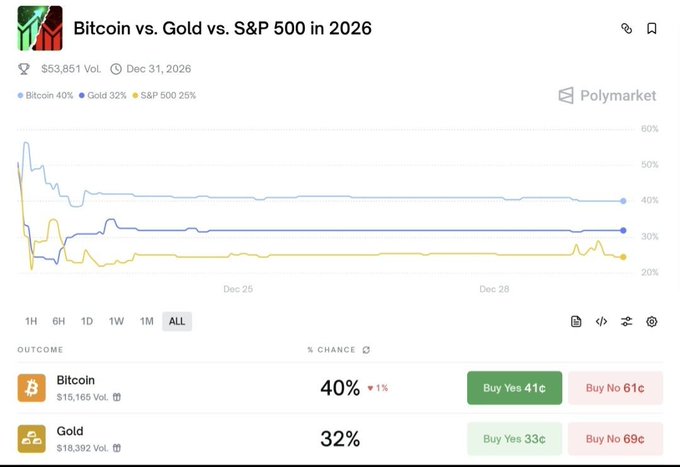The image size is (680, 467).
Task: Click the gift icon under Bitcoin volume
Action: point(117,397)
